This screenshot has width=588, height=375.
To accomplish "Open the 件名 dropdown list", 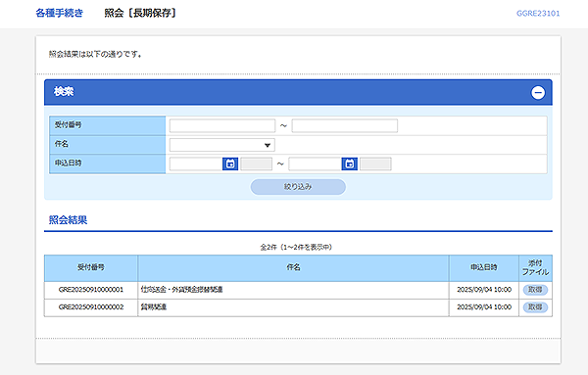I will tap(222, 145).
